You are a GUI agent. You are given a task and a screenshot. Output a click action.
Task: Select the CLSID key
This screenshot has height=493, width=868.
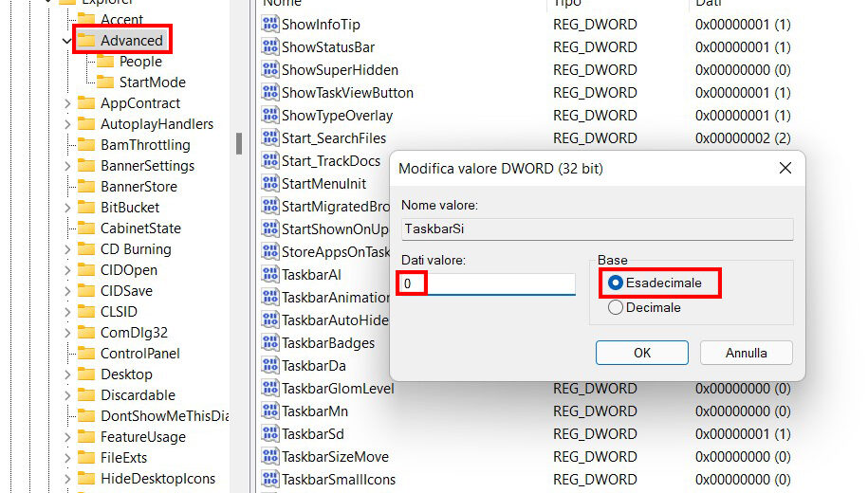pyautogui.click(x=119, y=312)
